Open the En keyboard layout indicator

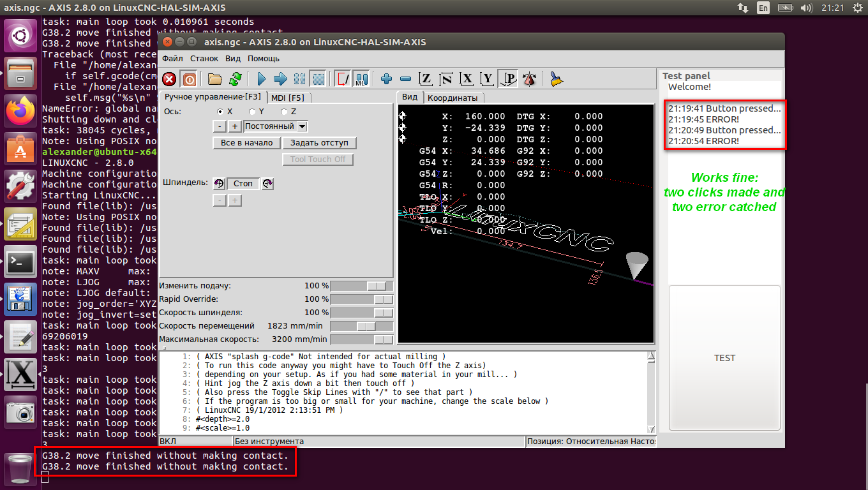(x=763, y=8)
